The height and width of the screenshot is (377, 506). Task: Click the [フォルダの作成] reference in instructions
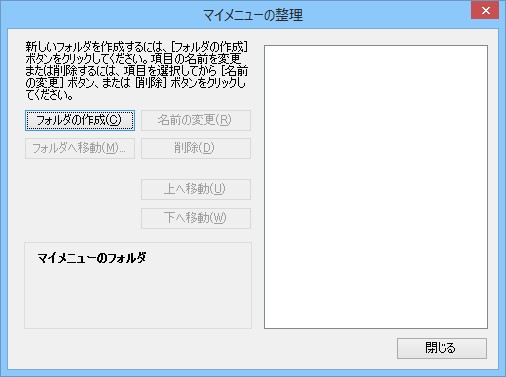pyautogui.click(x=209, y=47)
